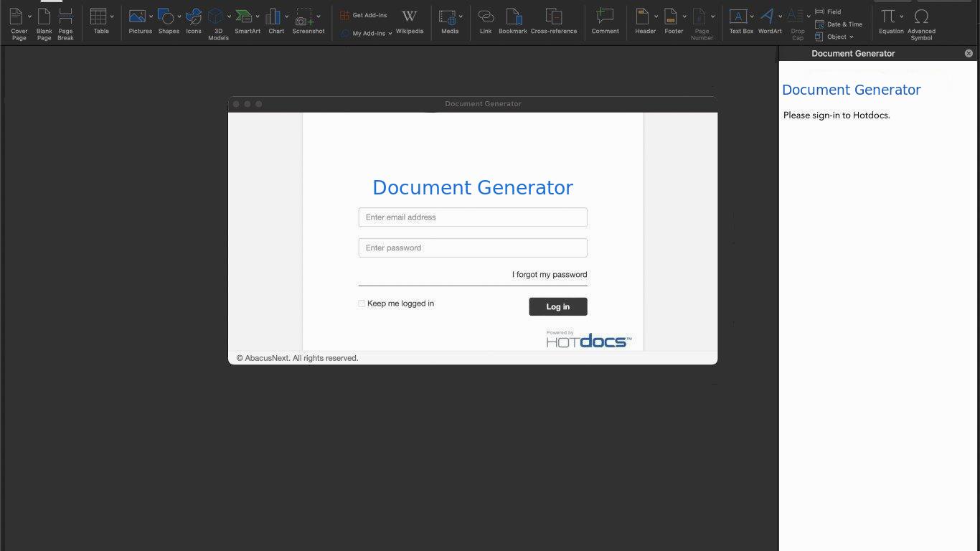
Task: Insert 3D Models
Action: 217,24
